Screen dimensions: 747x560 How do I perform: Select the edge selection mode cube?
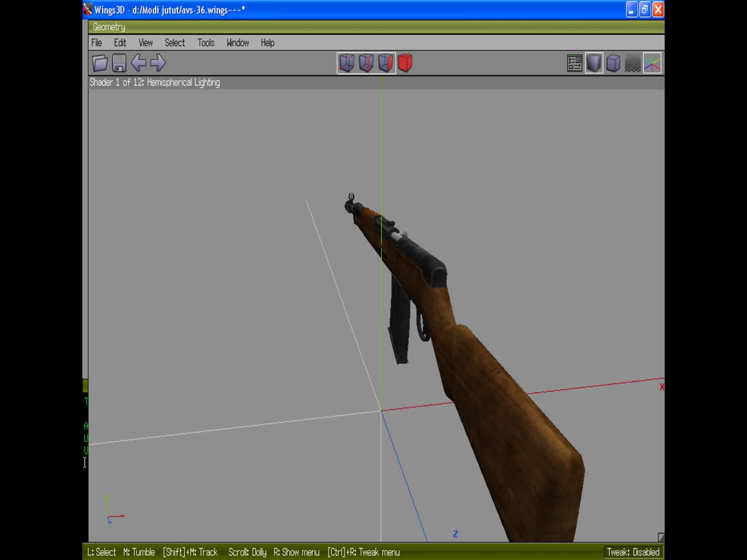tap(366, 63)
